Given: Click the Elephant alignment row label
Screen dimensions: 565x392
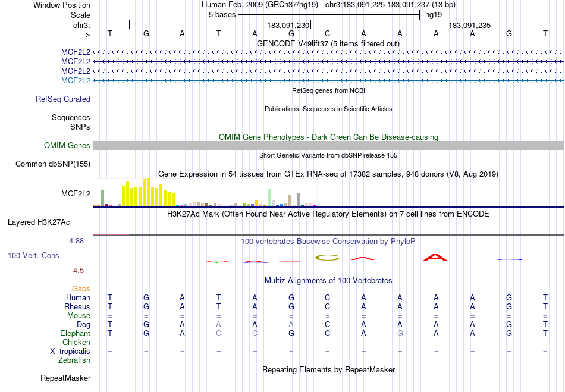Looking at the screenshot, I should tap(75, 333).
